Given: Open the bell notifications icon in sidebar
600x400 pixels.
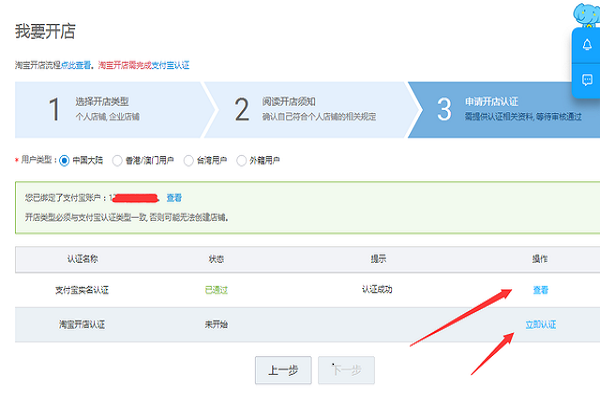Looking at the screenshot, I should pyautogui.click(x=587, y=45).
